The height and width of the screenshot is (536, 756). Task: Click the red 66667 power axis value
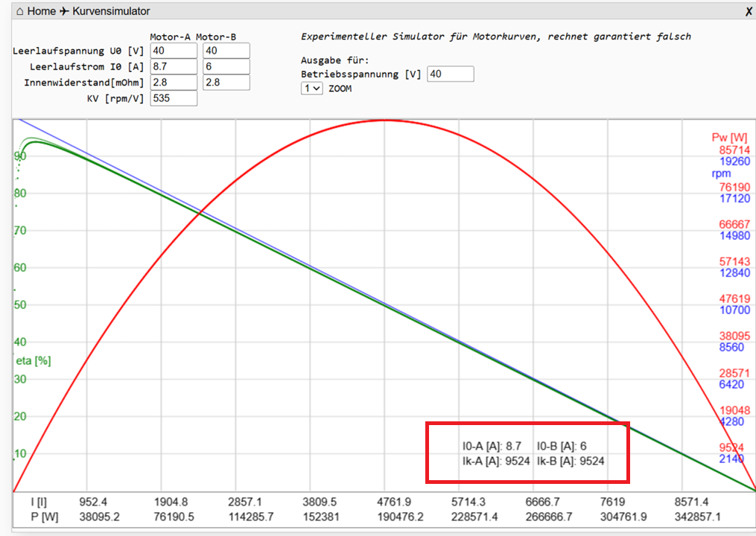[734, 225]
